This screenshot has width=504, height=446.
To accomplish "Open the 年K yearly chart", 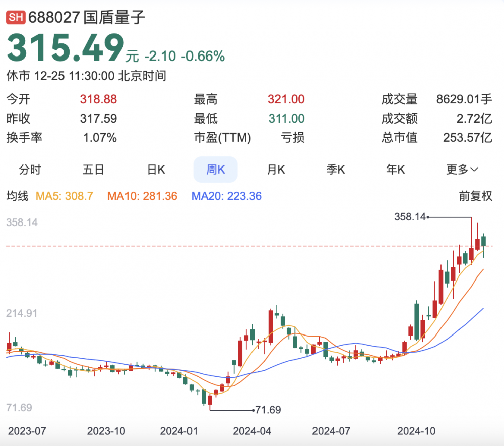I will (x=396, y=170).
